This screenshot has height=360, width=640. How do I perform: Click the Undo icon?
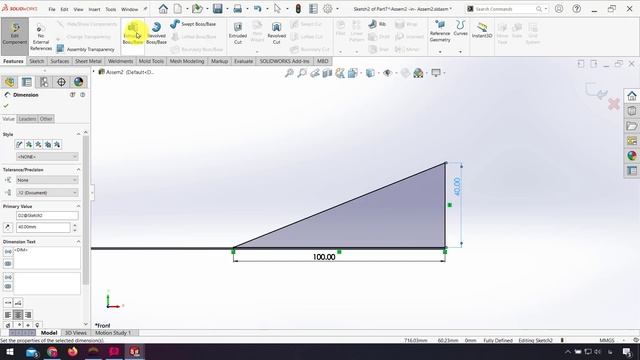[257, 9]
